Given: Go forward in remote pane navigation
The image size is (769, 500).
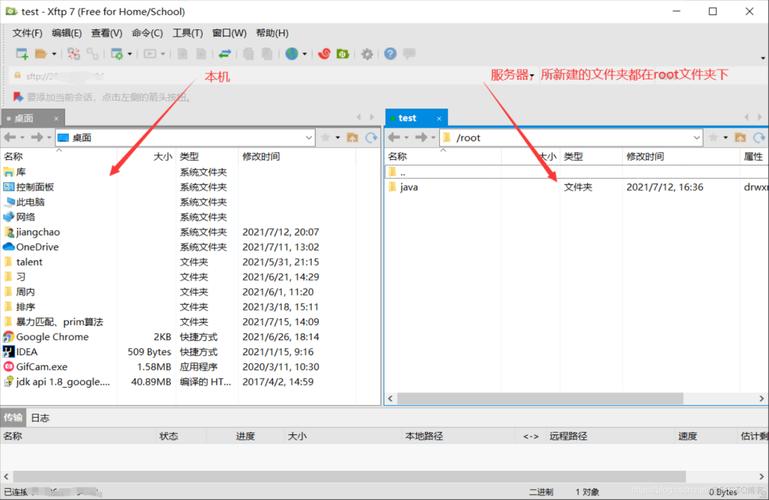Looking at the screenshot, I should [x=421, y=137].
